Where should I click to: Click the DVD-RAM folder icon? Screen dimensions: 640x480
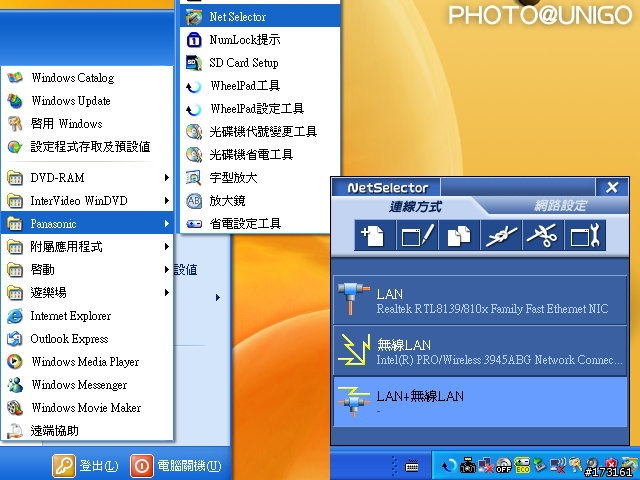point(15,178)
